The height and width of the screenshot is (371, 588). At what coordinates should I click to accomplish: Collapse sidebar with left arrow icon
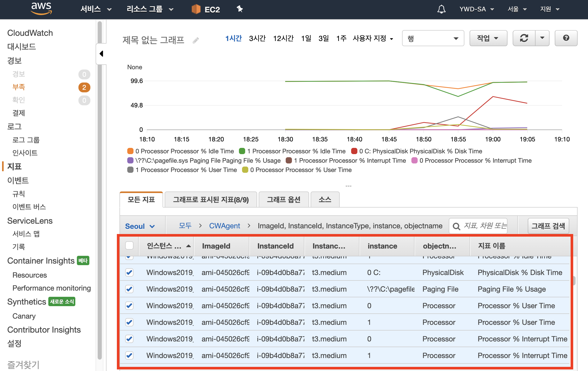pyautogui.click(x=101, y=54)
